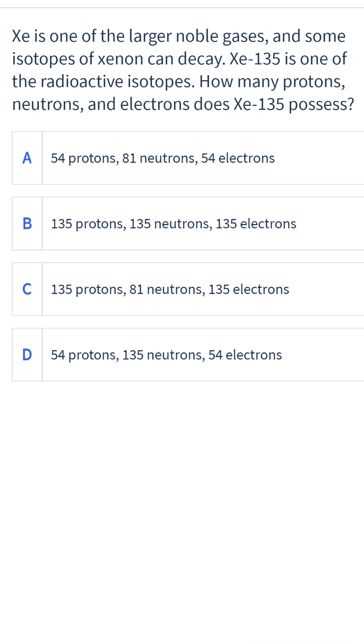The height and width of the screenshot is (641, 364).
Task: Select the letter D answer marker
Action: pos(27,355)
